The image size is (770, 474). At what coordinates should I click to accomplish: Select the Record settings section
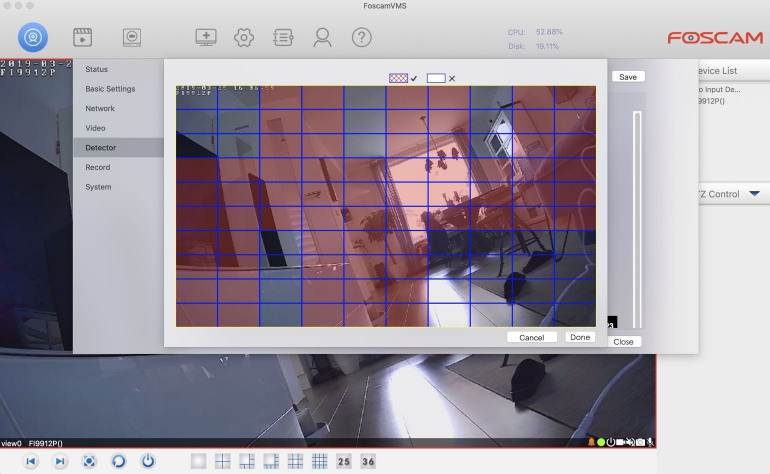(x=98, y=167)
